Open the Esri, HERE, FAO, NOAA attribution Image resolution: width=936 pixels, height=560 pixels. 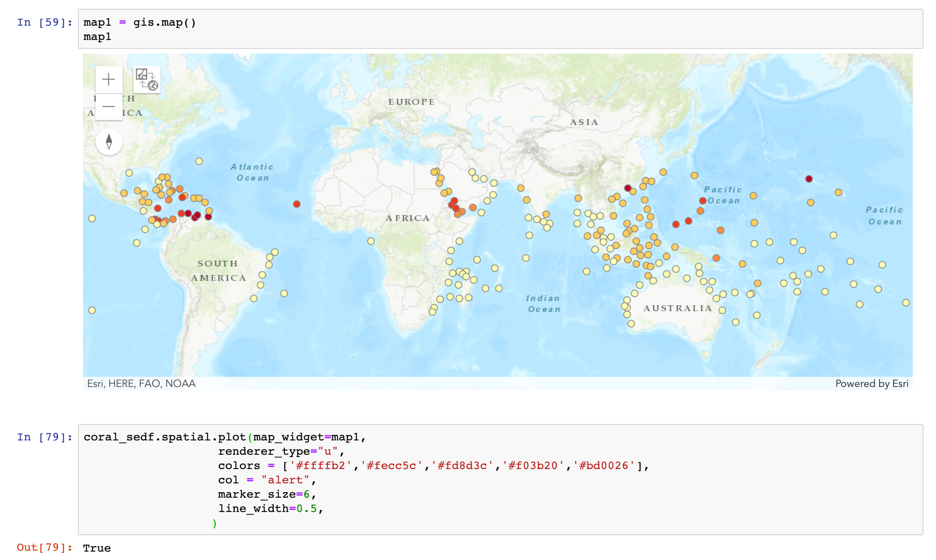(141, 384)
